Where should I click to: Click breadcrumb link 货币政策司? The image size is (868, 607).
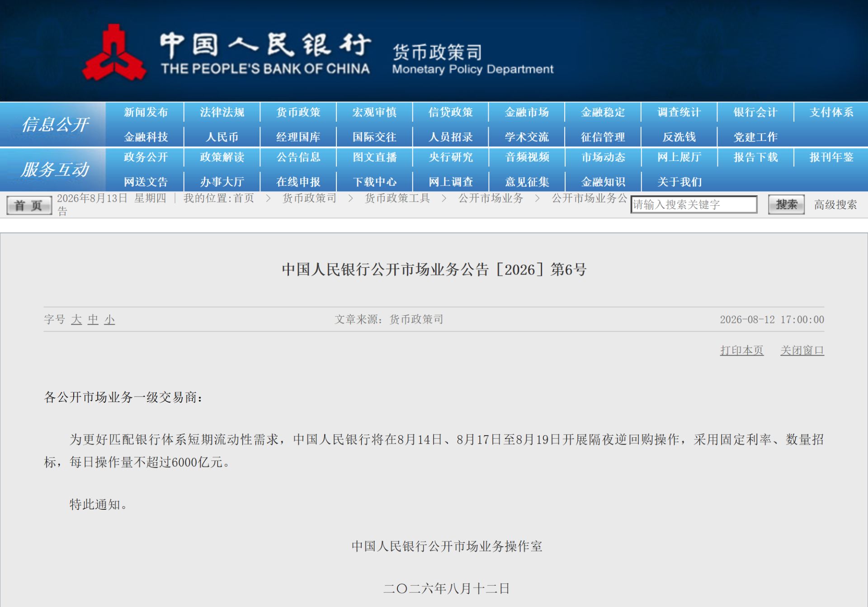pos(310,198)
